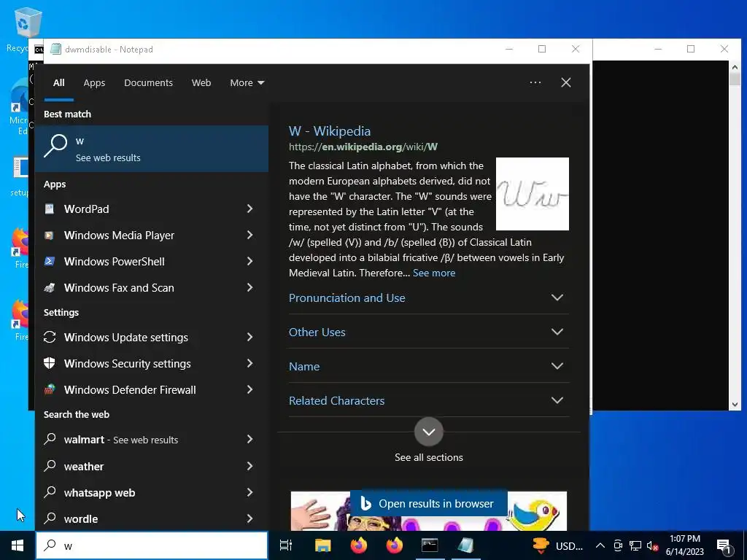
Task: Click the background window scrollbar down arrow
Action: pyautogui.click(x=735, y=404)
